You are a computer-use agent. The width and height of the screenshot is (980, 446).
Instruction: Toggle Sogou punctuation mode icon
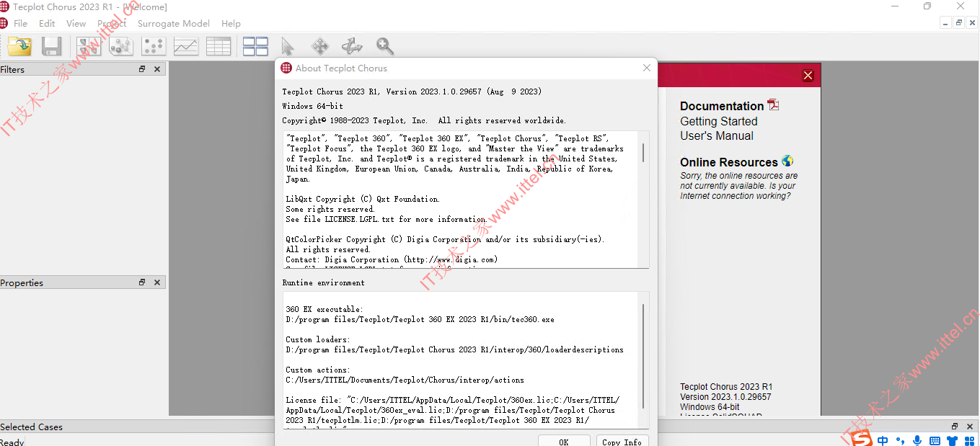(x=900, y=440)
